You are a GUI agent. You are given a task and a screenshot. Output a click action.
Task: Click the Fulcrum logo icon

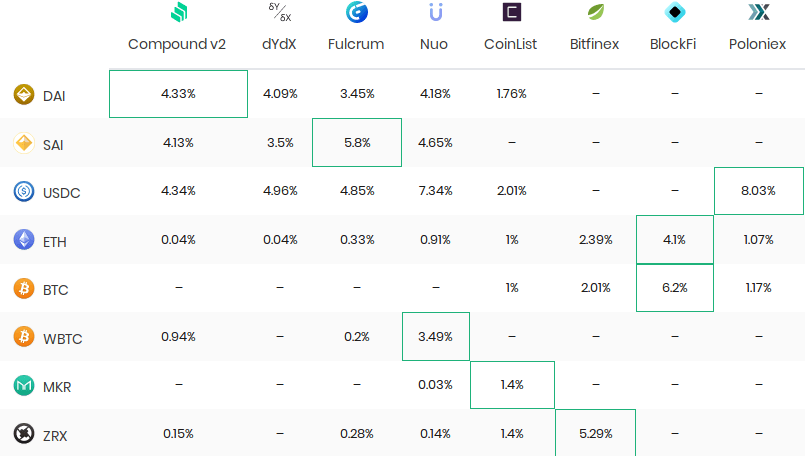[x=356, y=13]
